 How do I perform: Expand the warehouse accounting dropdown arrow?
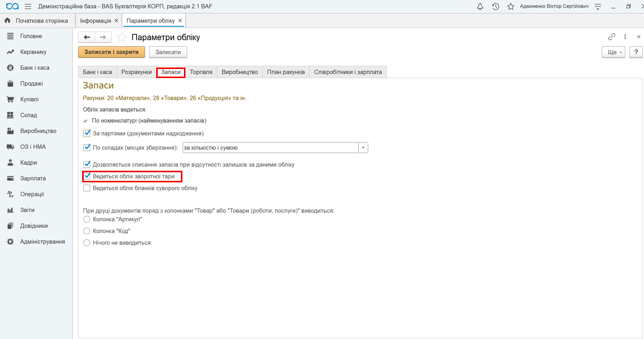363,148
